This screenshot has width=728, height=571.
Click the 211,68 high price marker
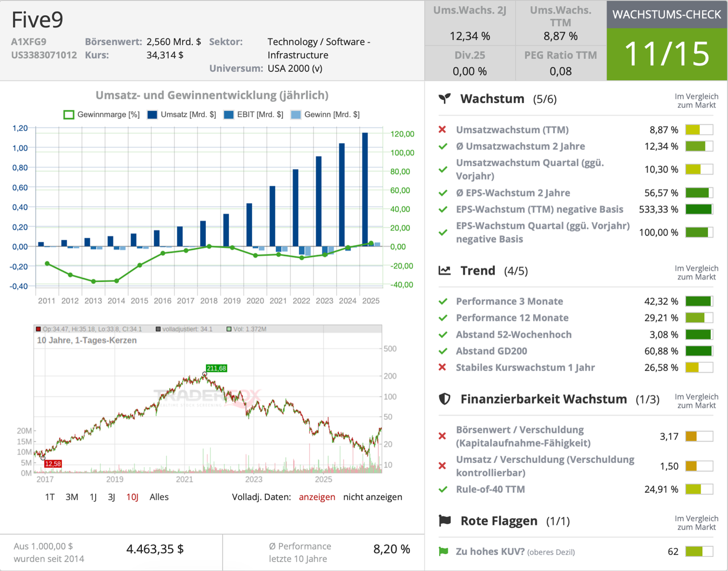(216, 368)
